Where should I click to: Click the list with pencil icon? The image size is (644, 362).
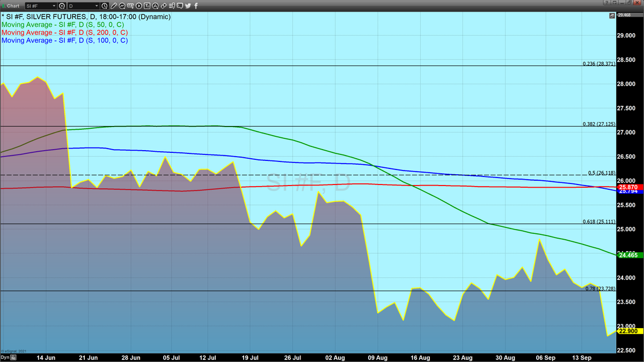(x=172, y=6)
